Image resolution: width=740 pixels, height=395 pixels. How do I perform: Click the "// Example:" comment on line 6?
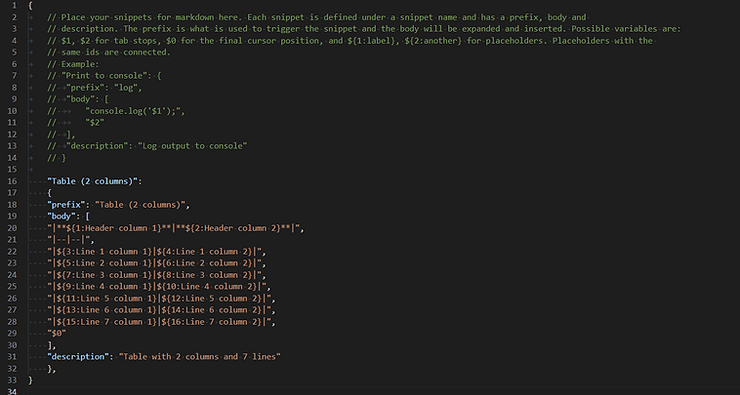(x=73, y=64)
